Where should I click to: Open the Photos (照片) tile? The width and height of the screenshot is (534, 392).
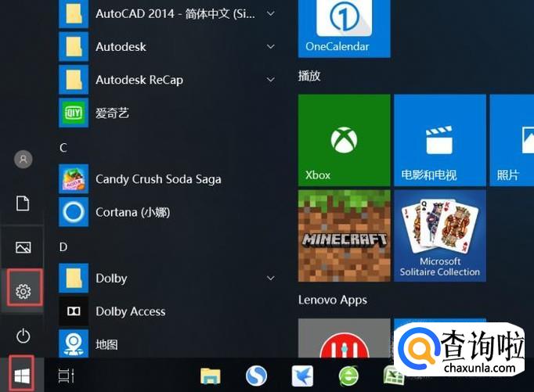click(x=512, y=140)
